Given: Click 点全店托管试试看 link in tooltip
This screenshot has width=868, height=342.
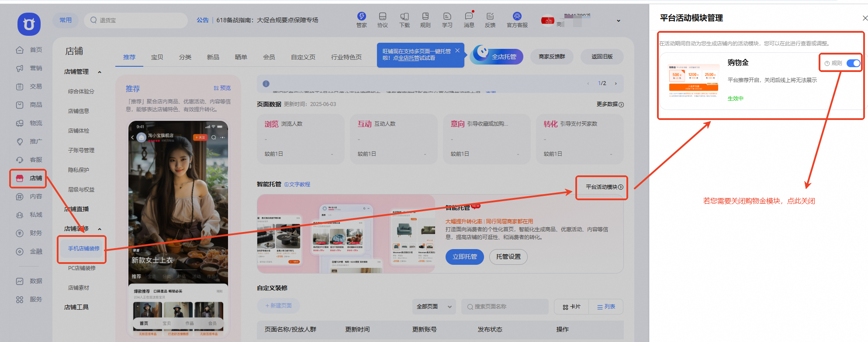Looking at the screenshot, I should (414, 58).
